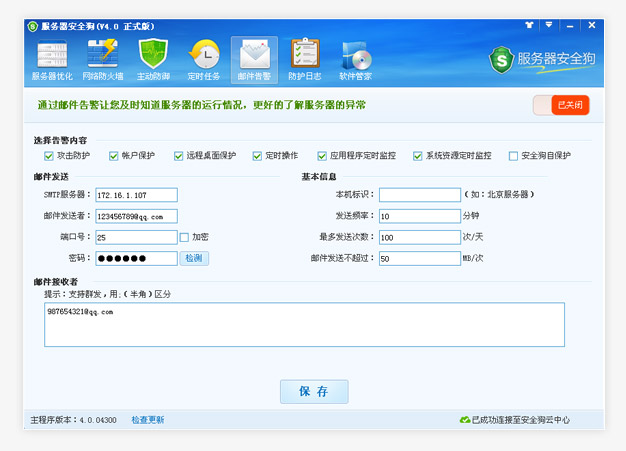
Task: Click the 检查更新 check update link
Action: point(147,420)
